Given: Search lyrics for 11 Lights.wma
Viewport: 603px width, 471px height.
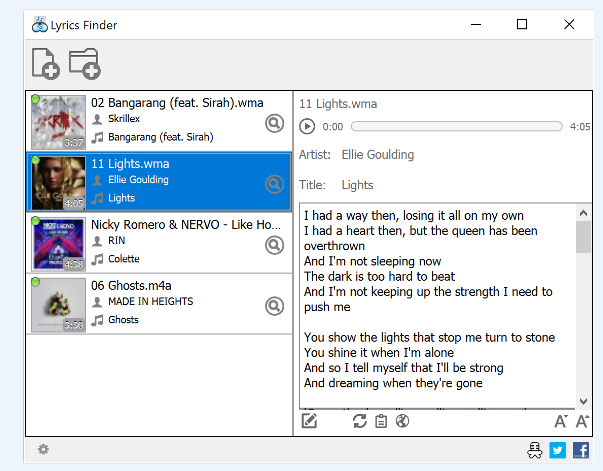Looking at the screenshot, I should (275, 184).
